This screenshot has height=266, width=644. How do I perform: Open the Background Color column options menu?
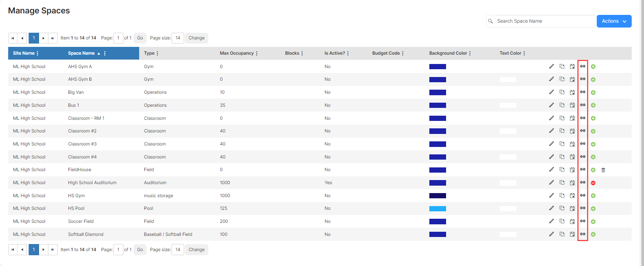(470, 53)
